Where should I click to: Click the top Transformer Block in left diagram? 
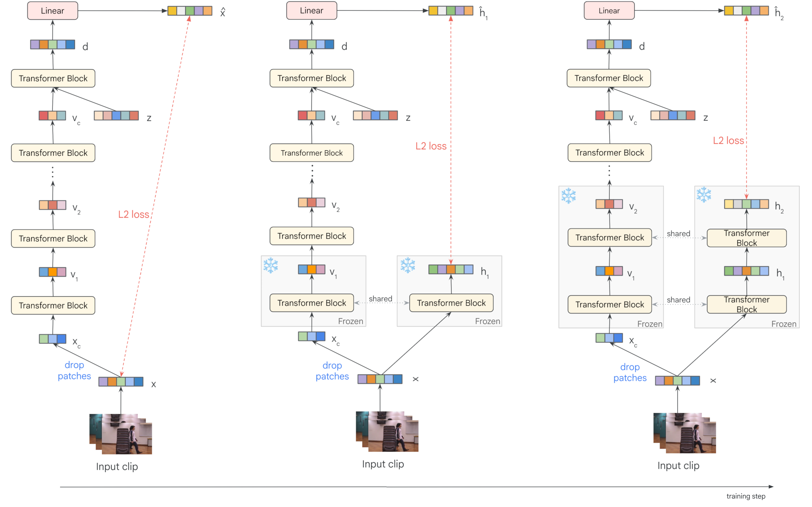click(53, 78)
